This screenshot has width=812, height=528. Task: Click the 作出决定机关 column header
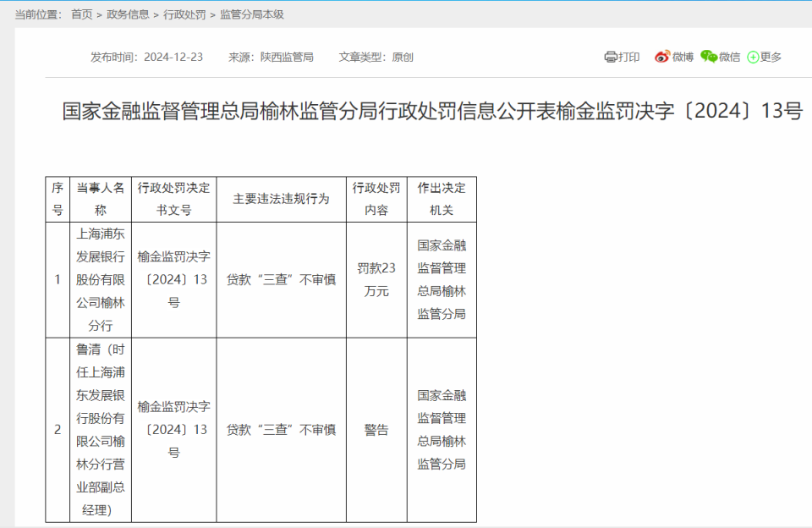[x=442, y=200]
